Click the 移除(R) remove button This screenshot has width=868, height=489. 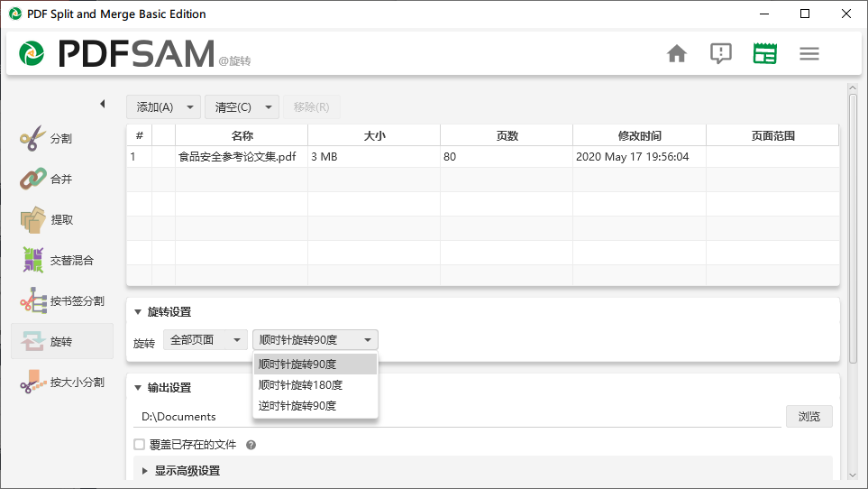(312, 106)
